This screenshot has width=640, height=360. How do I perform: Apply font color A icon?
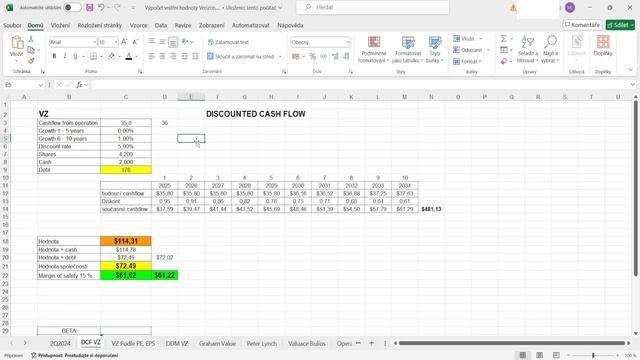pos(129,56)
